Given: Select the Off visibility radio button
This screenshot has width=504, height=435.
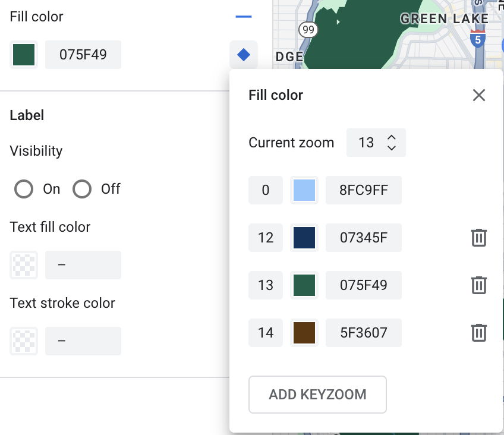Looking at the screenshot, I should [x=82, y=189].
